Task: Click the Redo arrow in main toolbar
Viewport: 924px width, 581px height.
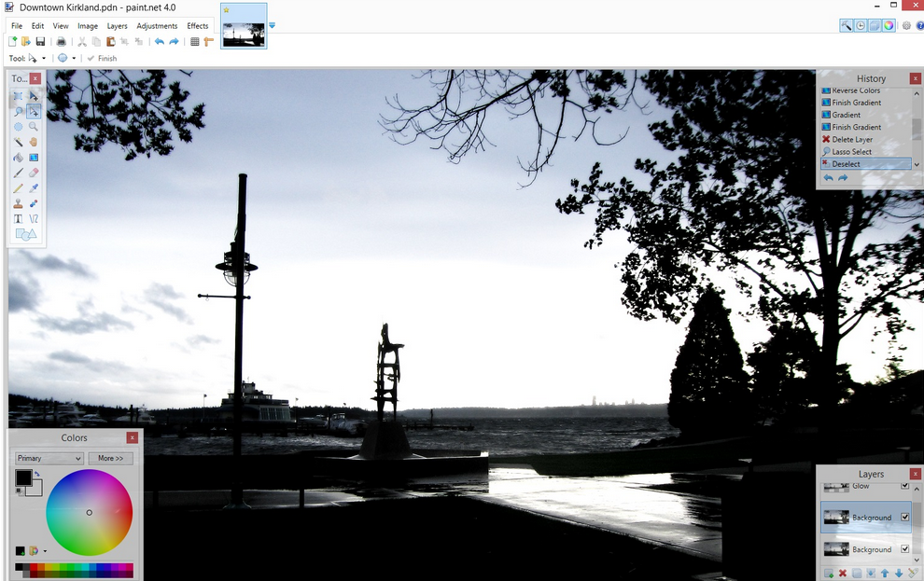Action: [x=174, y=41]
